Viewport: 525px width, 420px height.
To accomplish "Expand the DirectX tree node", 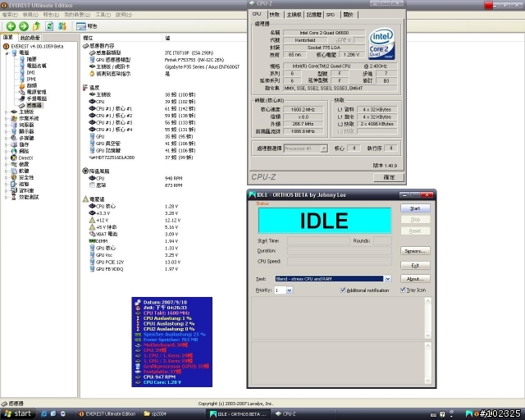I will point(6,157).
